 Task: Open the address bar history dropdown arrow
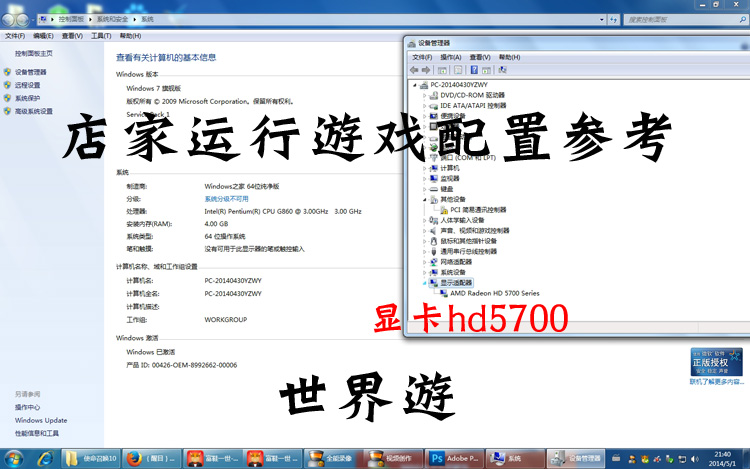pos(602,20)
